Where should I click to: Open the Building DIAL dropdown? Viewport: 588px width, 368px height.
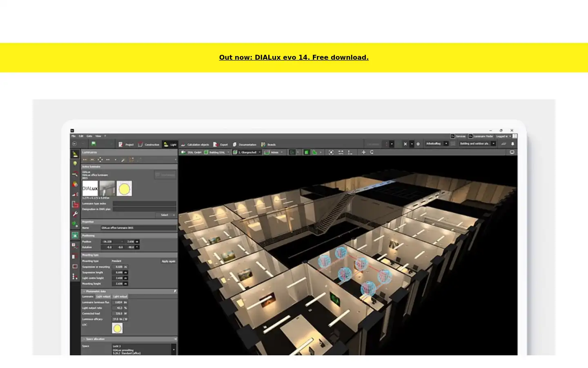pos(218,152)
